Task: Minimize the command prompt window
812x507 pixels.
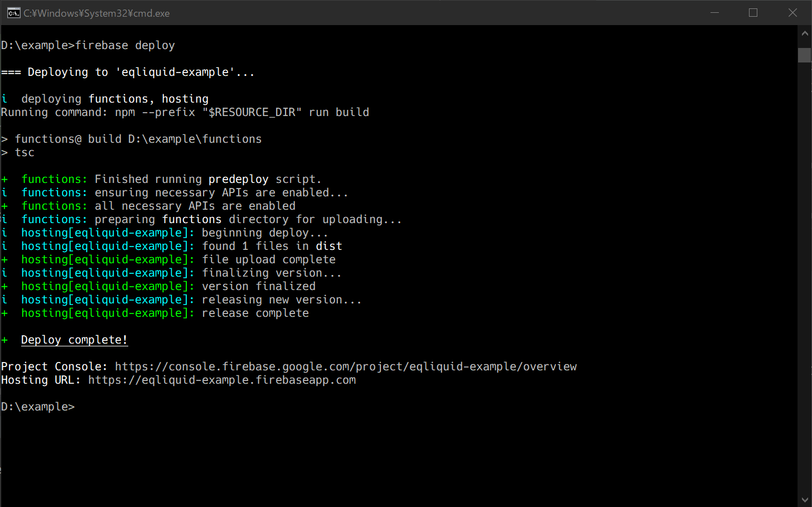Action: click(714, 13)
